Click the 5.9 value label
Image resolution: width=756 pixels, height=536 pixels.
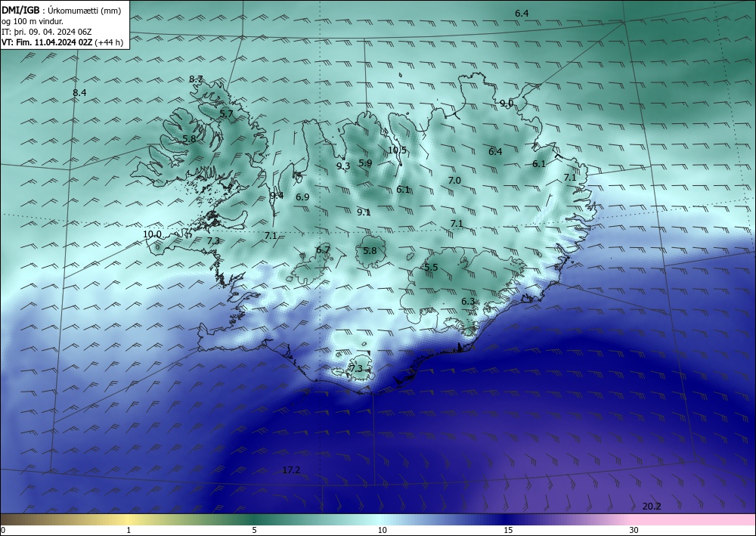tap(365, 163)
